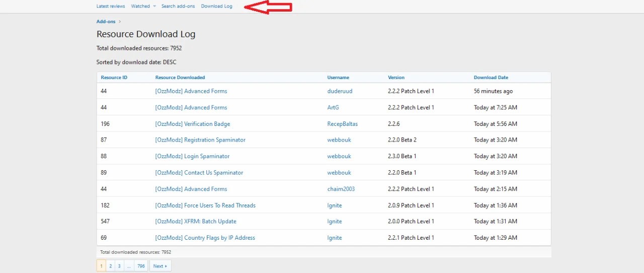Go to page 2 of log
644x273 pixels.
[x=110, y=266]
